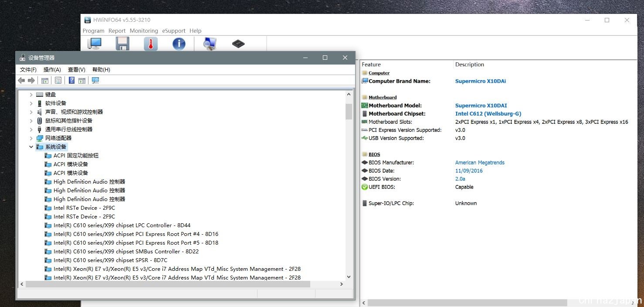Click the chip icon beside Super-IO/LPC Chip
This screenshot has height=307, width=644.
(365, 203)
